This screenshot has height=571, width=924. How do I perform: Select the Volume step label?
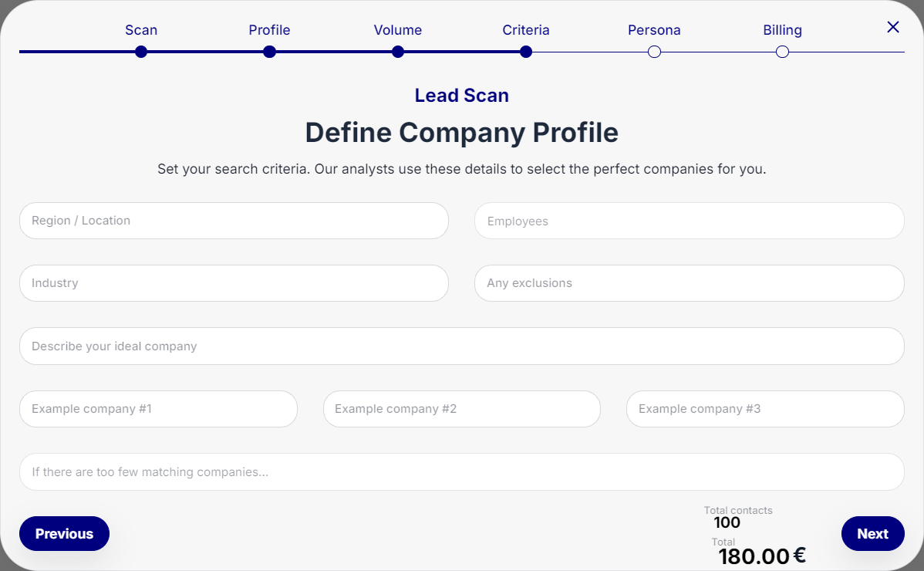(x=398, y=30)
